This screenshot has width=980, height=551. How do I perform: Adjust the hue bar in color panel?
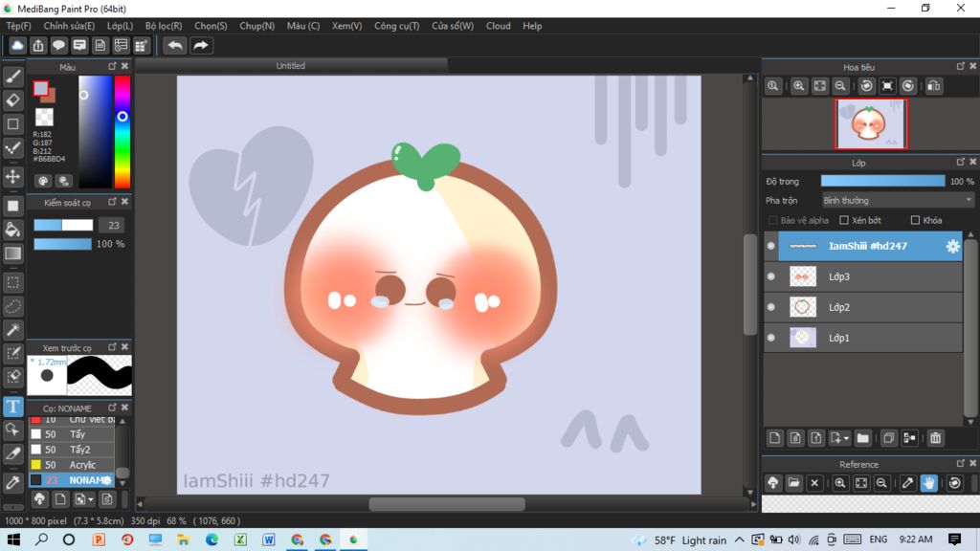(x=122, y=132)
